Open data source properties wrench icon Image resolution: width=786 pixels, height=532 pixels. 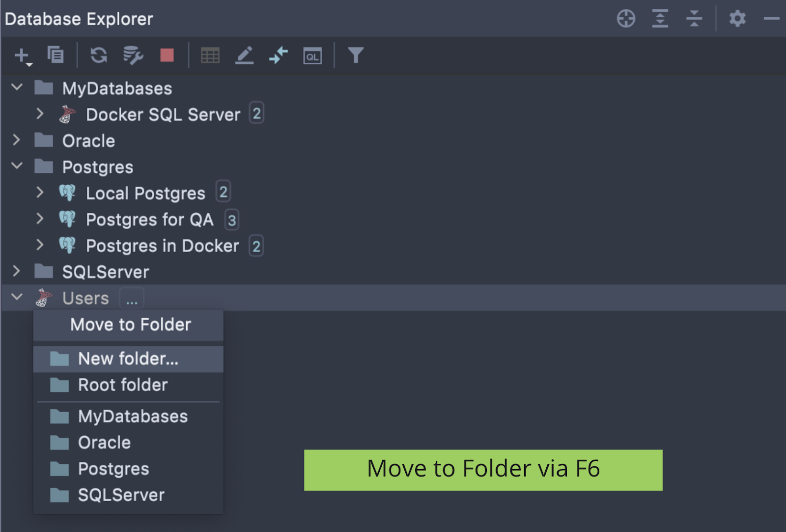click(x=133, y=55)
